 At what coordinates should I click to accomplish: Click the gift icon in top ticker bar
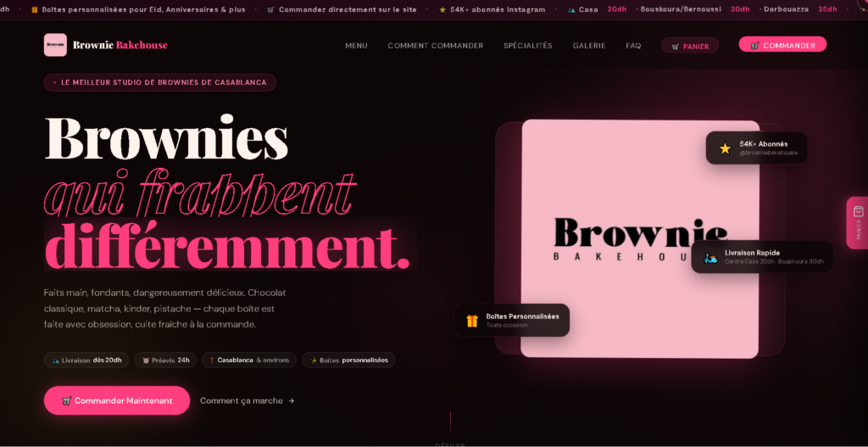[34, 9]
